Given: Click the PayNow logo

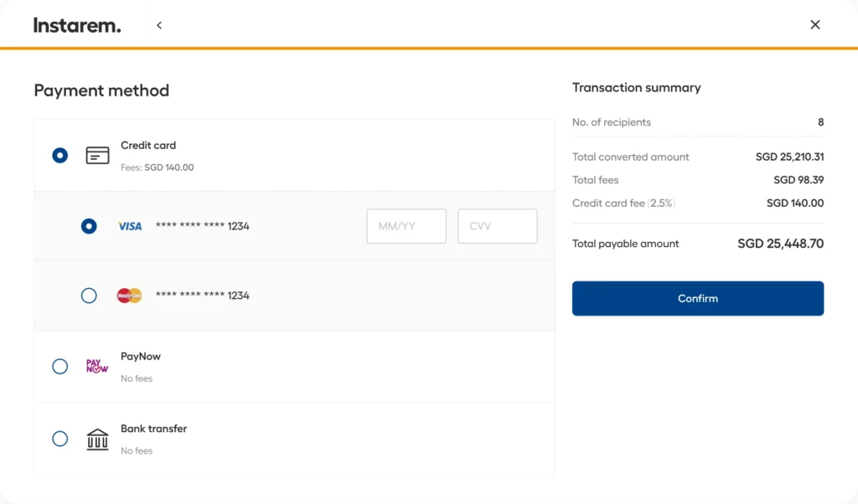Looking at the screenshot, I should (96, 366).
